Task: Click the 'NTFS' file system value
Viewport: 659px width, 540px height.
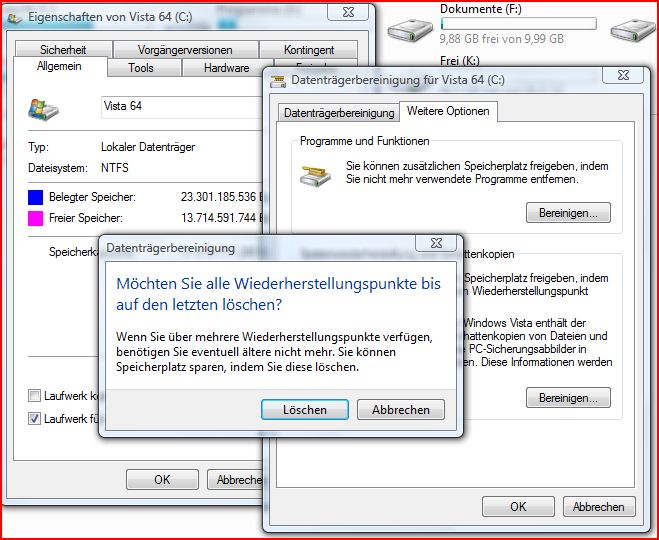Action: point(115,168)
